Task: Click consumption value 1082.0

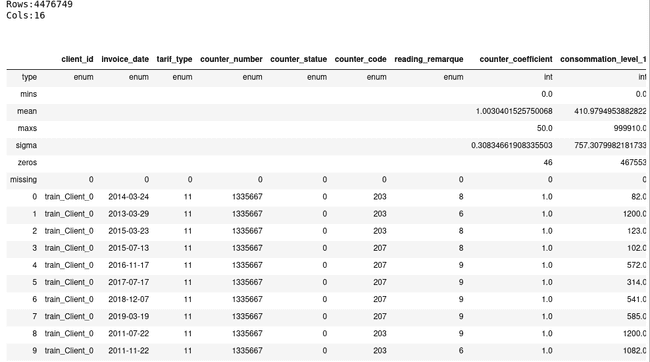Action: [635, 350]
